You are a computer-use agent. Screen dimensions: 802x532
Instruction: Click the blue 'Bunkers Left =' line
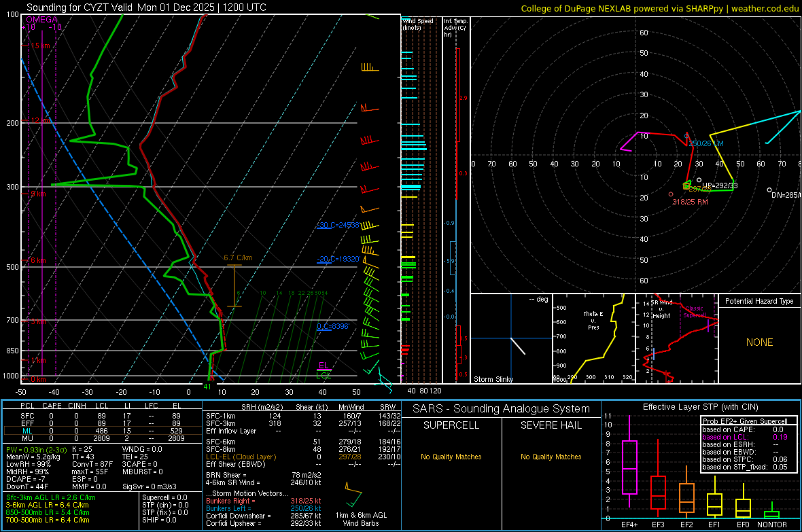tap(264, 508)
